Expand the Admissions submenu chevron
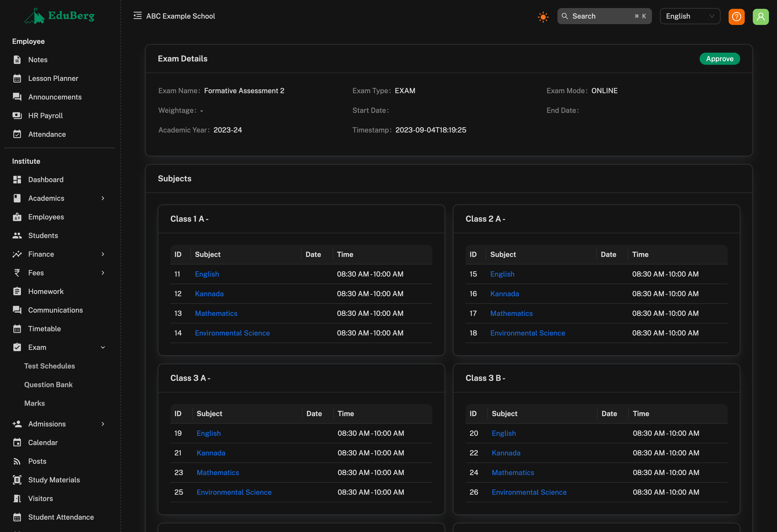777x532 pixels. point(103,424)
